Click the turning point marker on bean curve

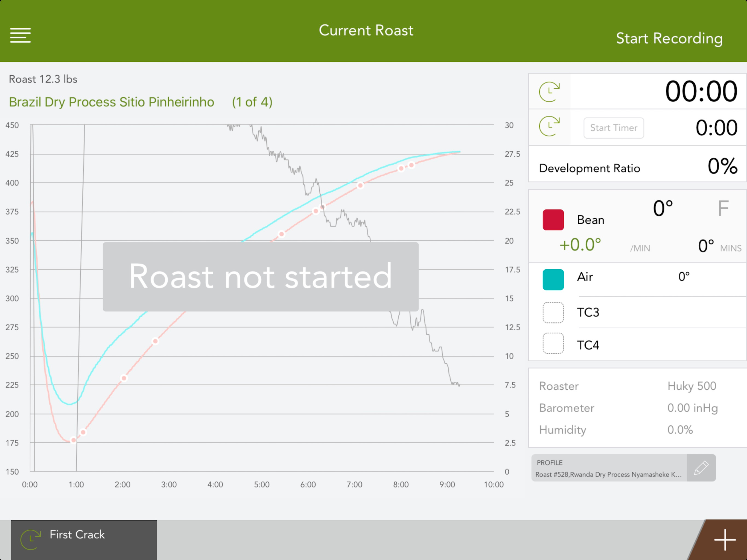[73, 440]
